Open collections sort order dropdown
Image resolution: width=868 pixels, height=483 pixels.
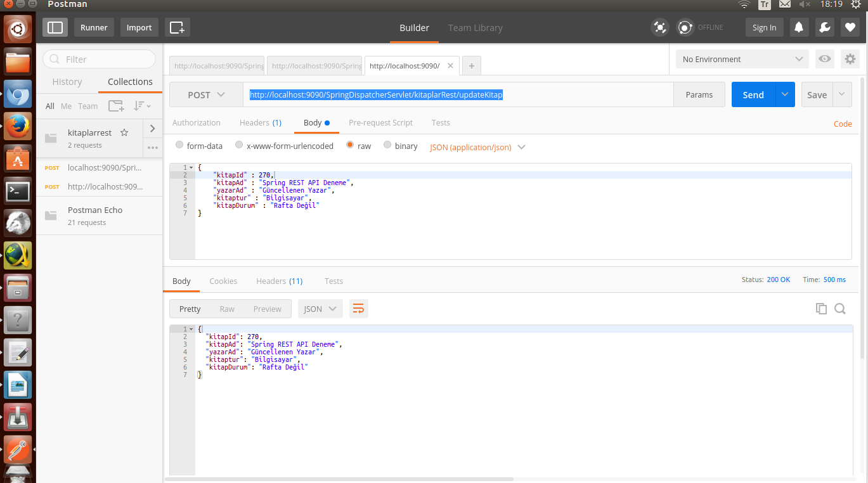pyautogui.click(x=142, y=106)
